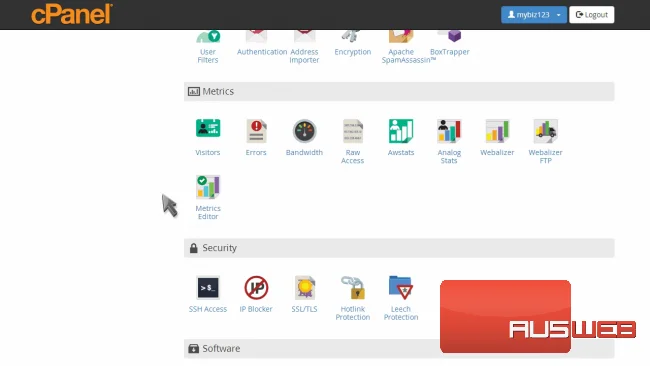The width and height of the screenshot is (650, 366).
Task: Open the Leech Protection icon
Action: pos(401,288)
